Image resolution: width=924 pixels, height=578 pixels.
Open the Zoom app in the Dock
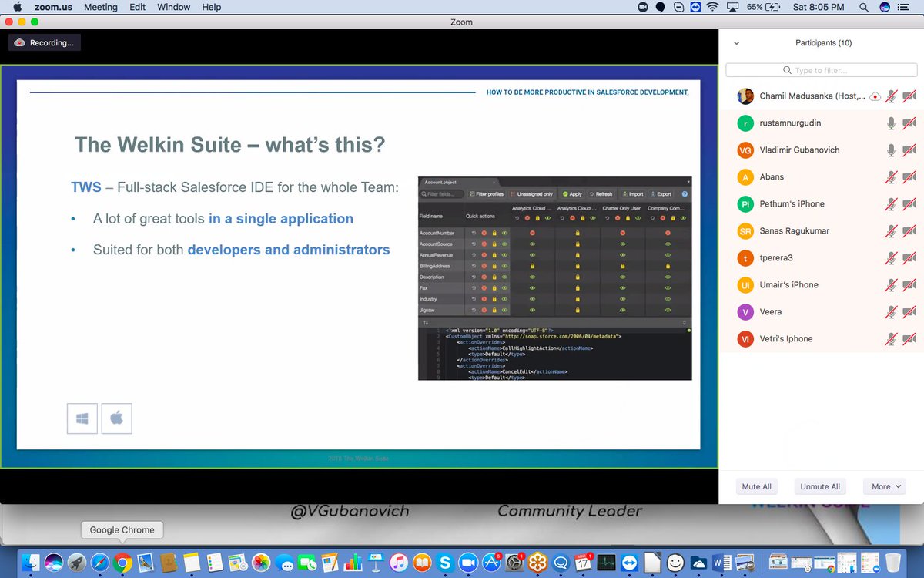[467, 563]
